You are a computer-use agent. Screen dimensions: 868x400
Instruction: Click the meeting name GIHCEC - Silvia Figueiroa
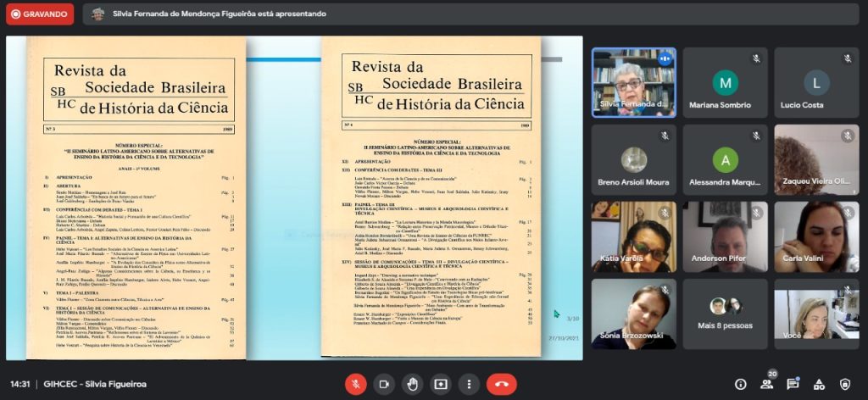coord(95,384)
